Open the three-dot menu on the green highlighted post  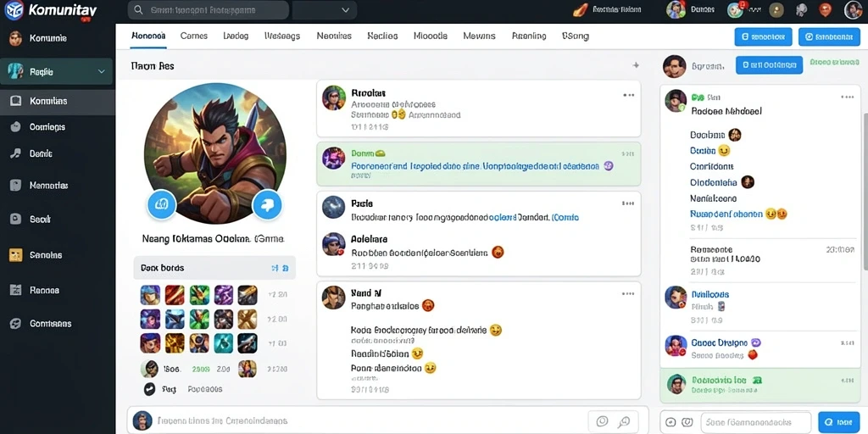tap(628, 154)
